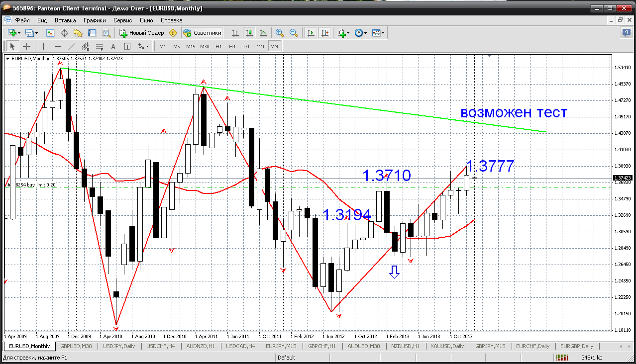
Task: Open the EURGBP,Daily chart tab
Action: pos(576,346)
